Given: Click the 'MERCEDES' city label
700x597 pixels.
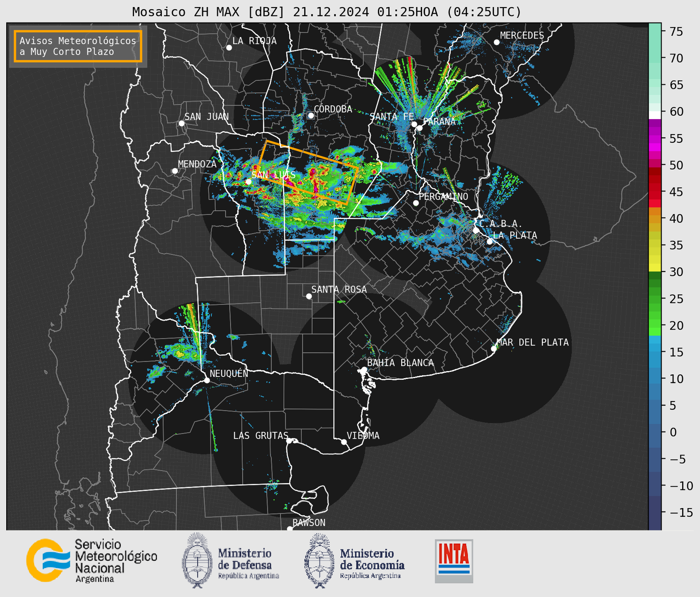Looking at the screenshot, I should tap(522, 36).
